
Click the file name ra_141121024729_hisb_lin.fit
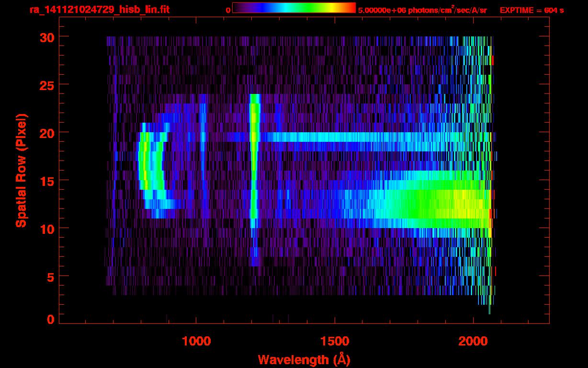coord(99,10)
